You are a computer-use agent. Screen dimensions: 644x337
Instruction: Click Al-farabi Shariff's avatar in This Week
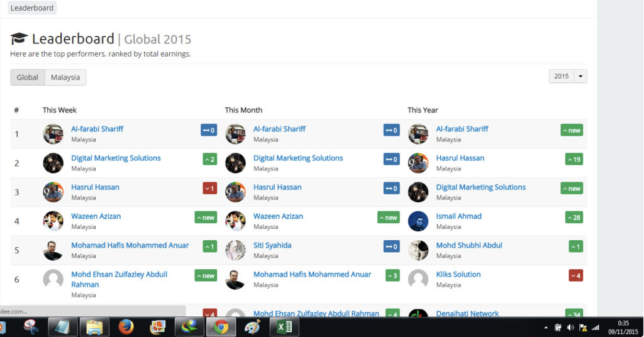(x=53, y=134)
